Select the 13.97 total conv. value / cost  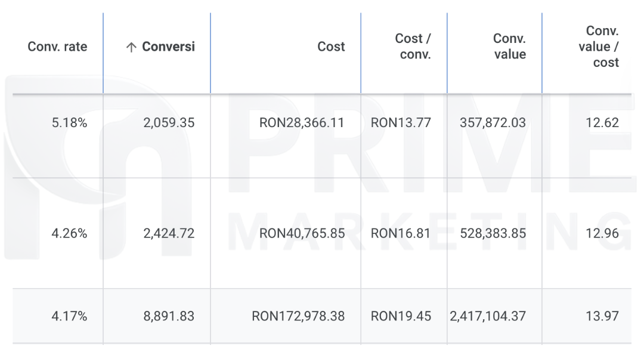602,316
